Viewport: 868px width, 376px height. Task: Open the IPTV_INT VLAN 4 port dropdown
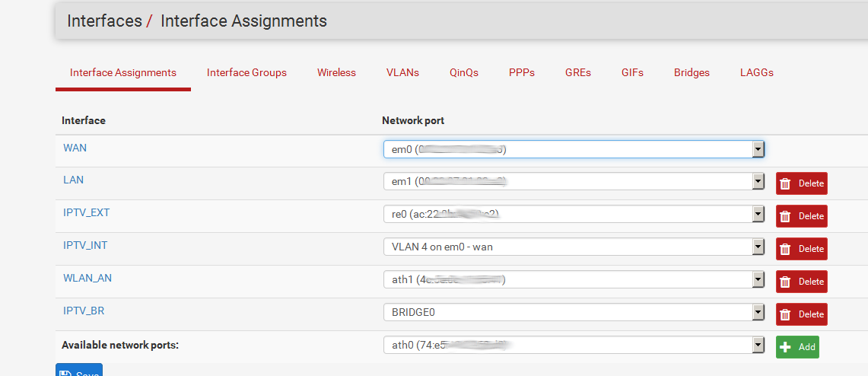tap(574, 247)
